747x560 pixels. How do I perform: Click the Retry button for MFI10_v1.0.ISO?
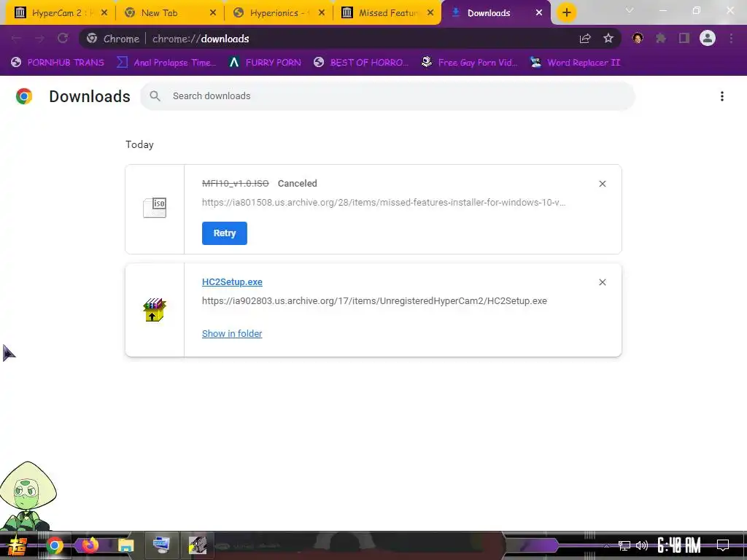tap(225, 233)
